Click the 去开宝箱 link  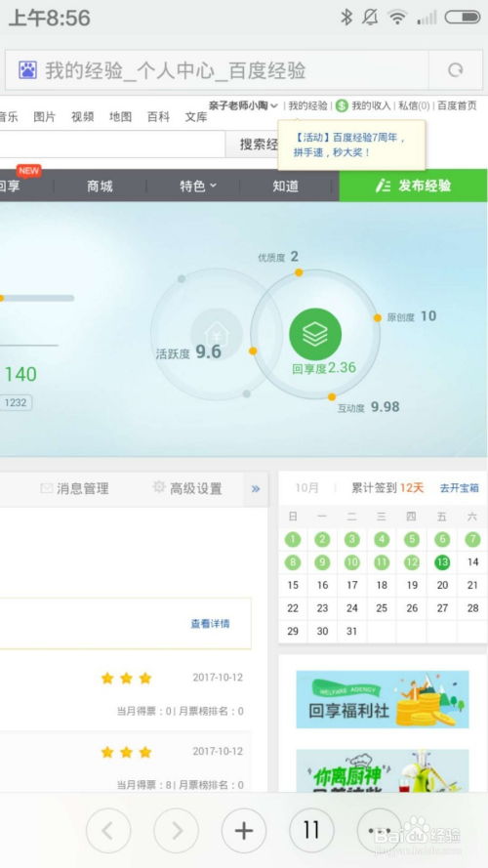point(460,488)
